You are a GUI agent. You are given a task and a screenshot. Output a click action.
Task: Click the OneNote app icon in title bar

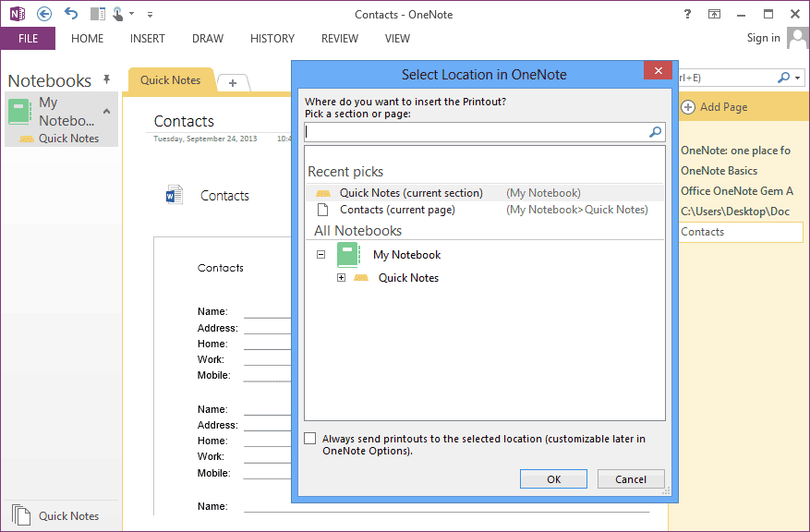tap(17, 14)
